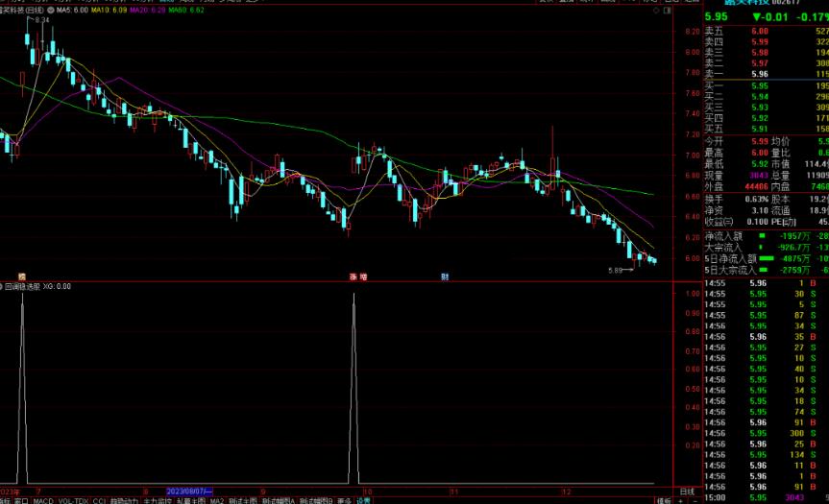Image resolution: width=829 pixels, height=504 pixels.
Task: Click the MA10: 6.09 legend label
Action: pyautogui.click(x=109, y=10)
